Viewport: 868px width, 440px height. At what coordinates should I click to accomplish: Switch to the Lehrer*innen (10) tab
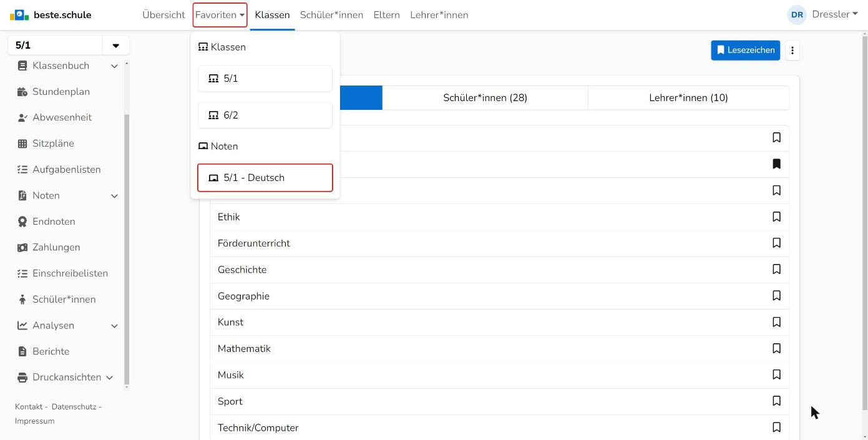point(688,98)
